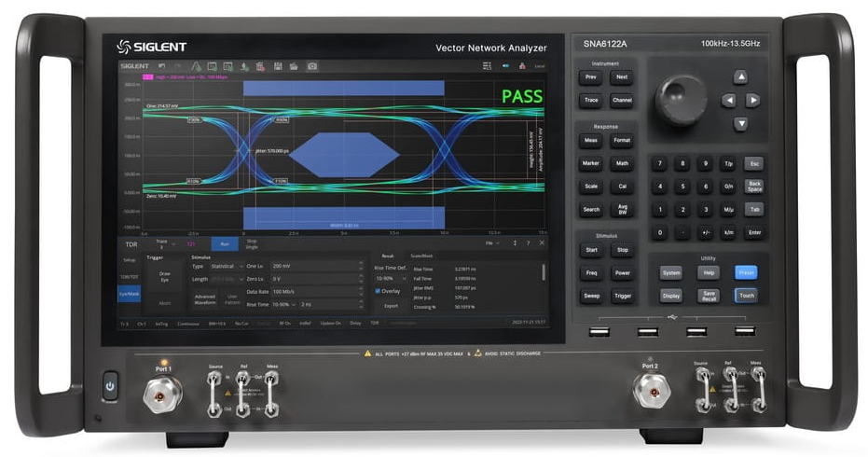The width and height of the screenshot is (868, 457).
Task: Uncheck the Overlay checkbox
Action: coord(379,291)
